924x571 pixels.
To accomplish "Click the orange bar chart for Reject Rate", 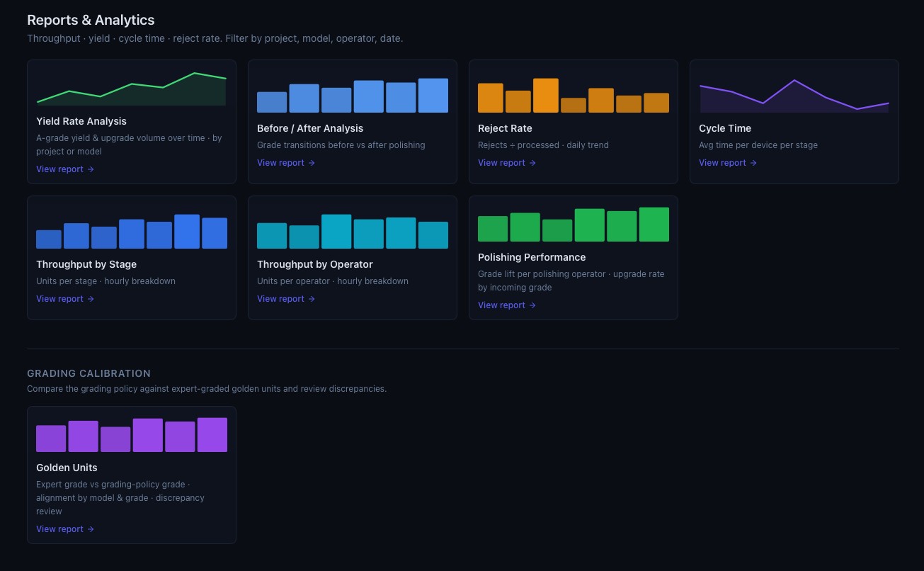I will (574, 95).
